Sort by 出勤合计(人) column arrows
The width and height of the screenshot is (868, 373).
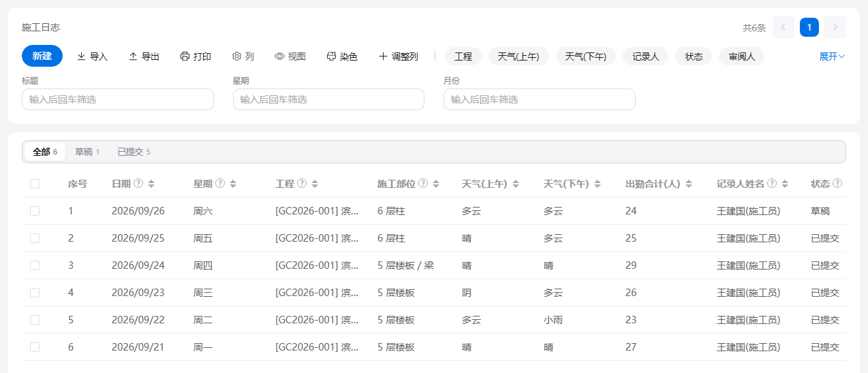[689, 184]
